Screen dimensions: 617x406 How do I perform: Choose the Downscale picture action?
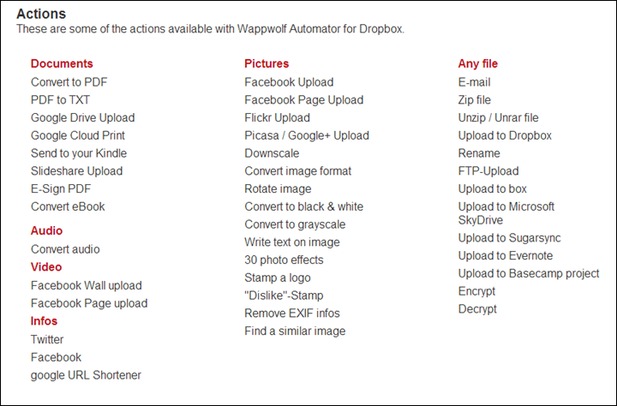[x=272, y=153]
